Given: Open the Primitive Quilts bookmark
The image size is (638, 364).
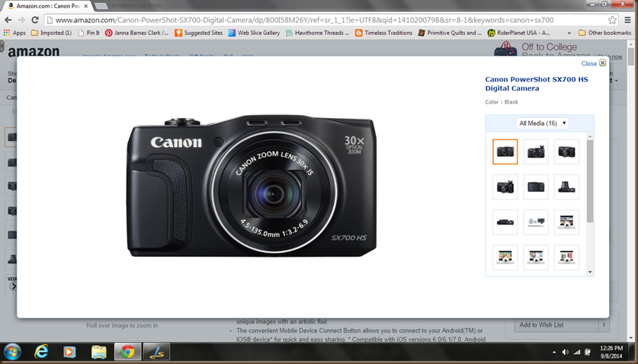Looking at the screenshot, I should pos(450,33).
